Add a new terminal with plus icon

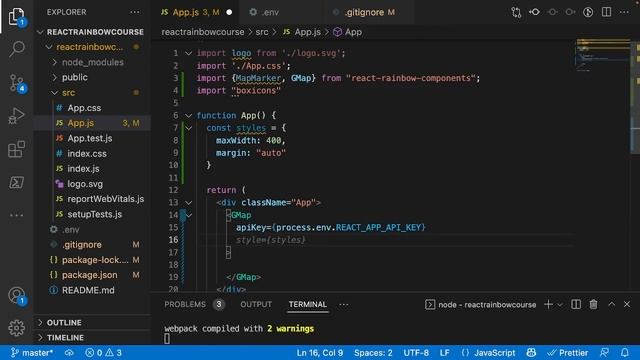tap(548, 304)
